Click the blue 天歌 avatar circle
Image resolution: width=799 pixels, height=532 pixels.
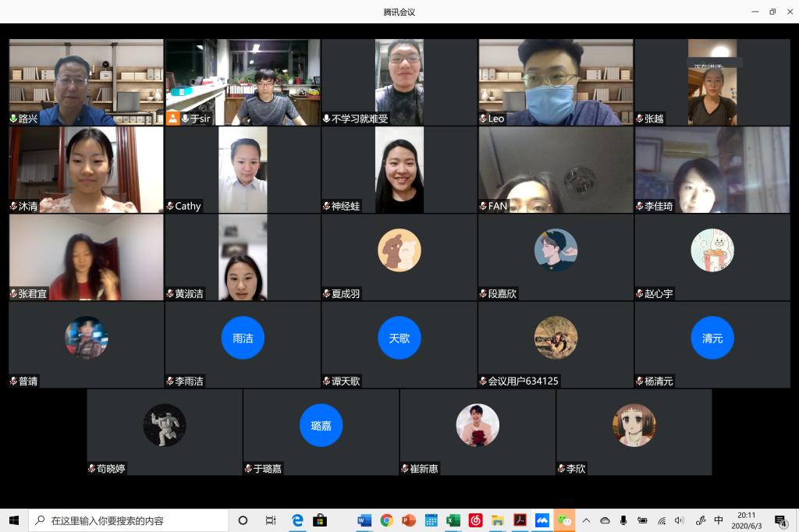(399, 338)
